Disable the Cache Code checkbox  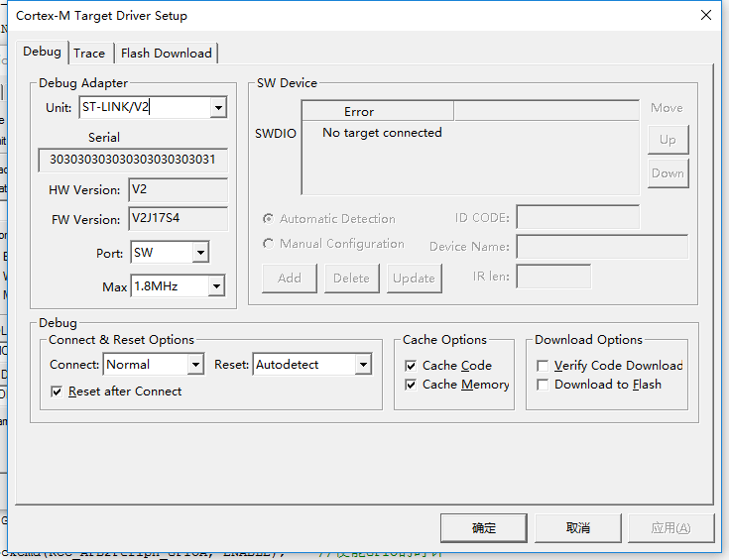point(411,366)
